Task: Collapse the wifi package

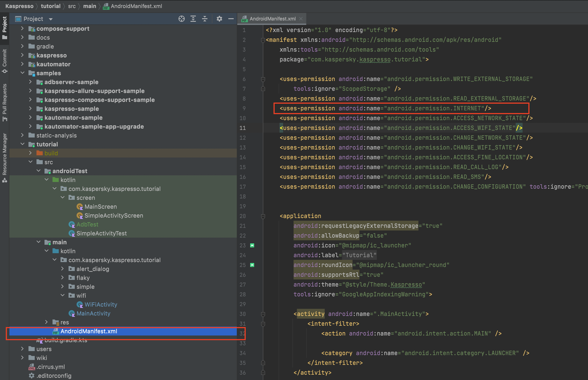Action: click(63, 295)
